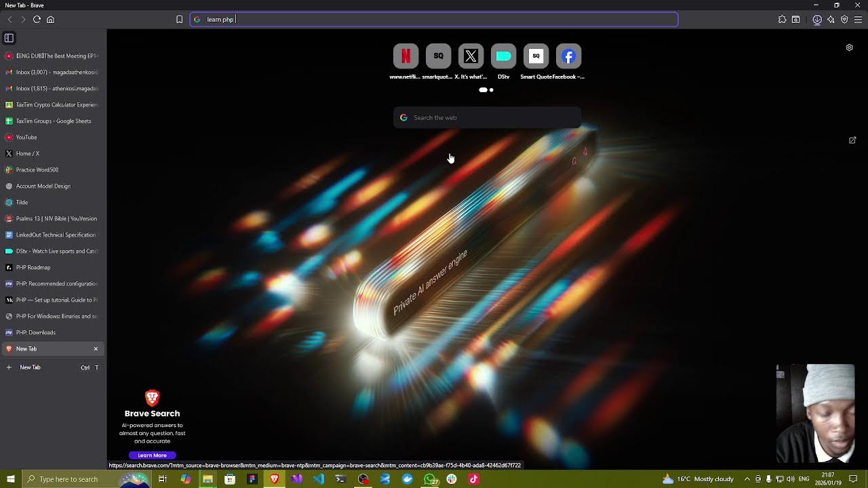
Task: Open Figma from taskbar
Action: (252, 479)
